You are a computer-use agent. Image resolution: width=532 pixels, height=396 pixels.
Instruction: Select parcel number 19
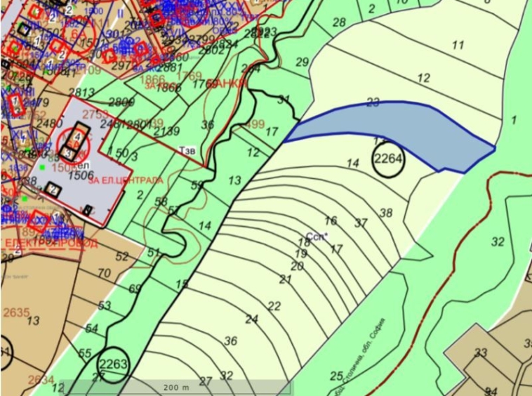(300, 253)
